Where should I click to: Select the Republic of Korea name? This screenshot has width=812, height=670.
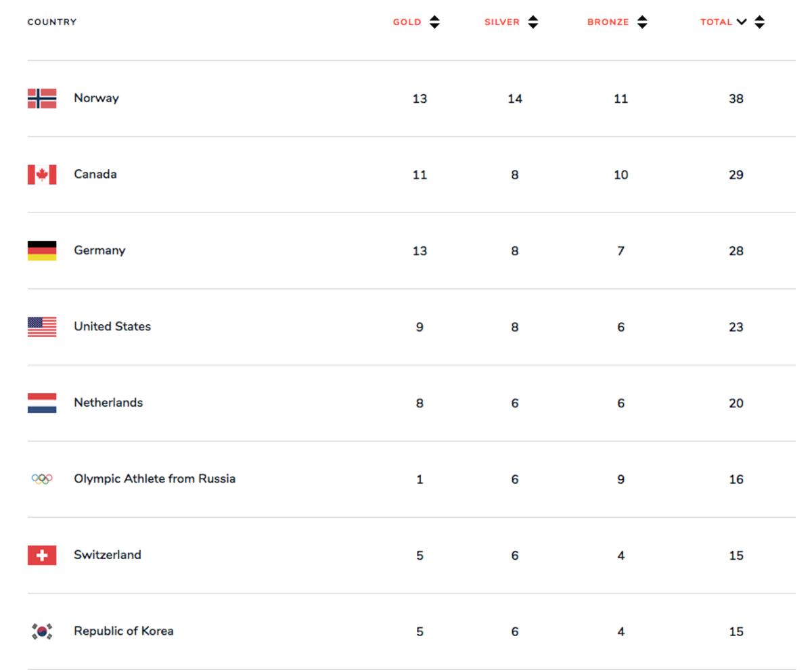pyautogui.click(x=123, y=631)
